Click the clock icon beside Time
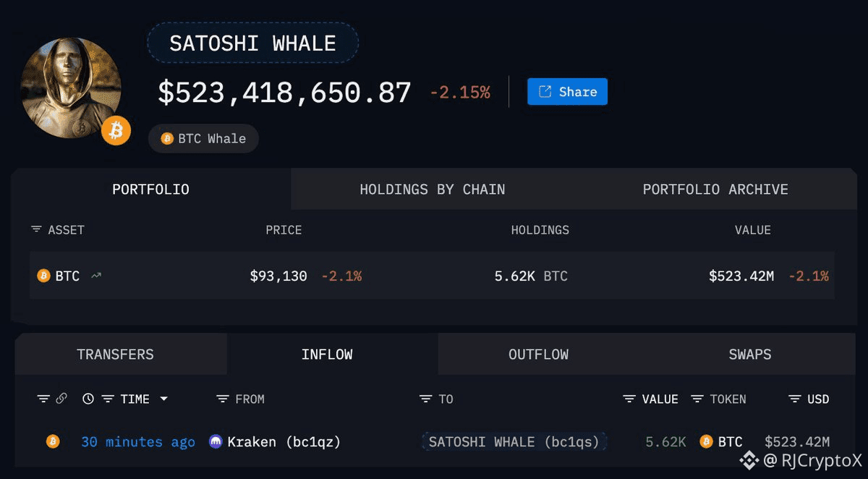 88,399
